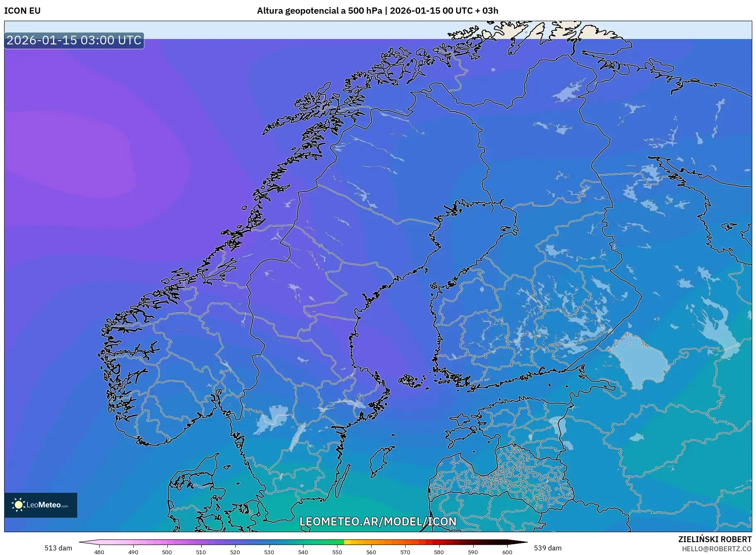Expand the ICON EU model selector
Screen dimensions: 756x555
[23, 11]
